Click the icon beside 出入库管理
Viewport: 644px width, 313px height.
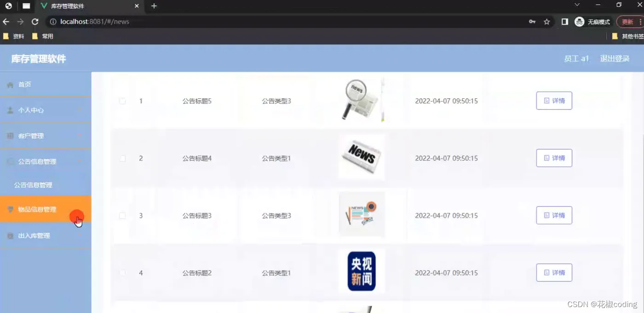click(10, 236)
